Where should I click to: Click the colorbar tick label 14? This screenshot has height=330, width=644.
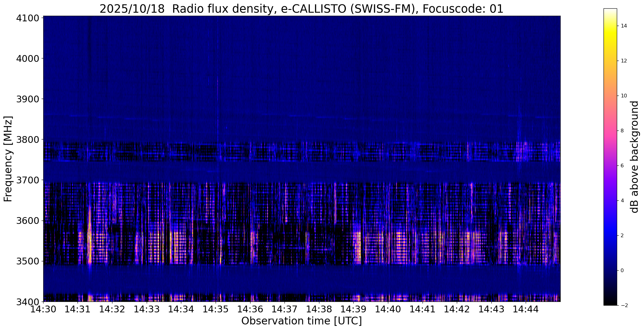click(x=624, y=26)
